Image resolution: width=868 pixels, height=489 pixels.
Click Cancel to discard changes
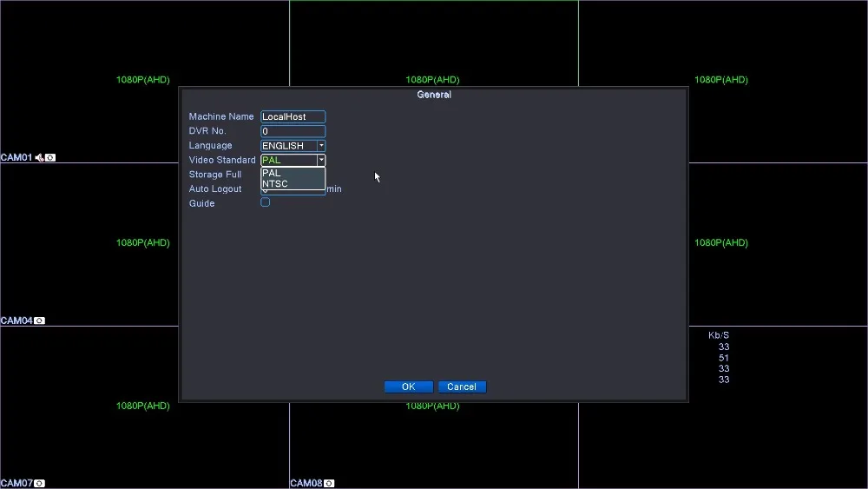pos(462,387)
